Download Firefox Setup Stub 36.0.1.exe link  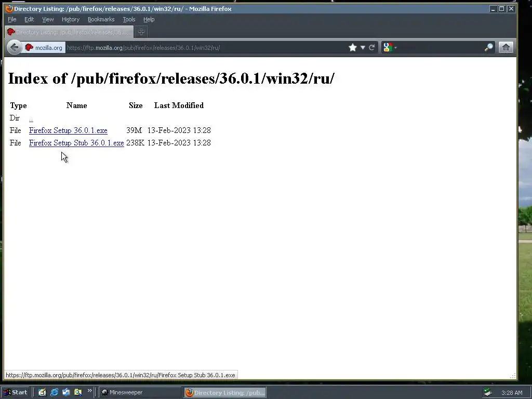point(76,143)
